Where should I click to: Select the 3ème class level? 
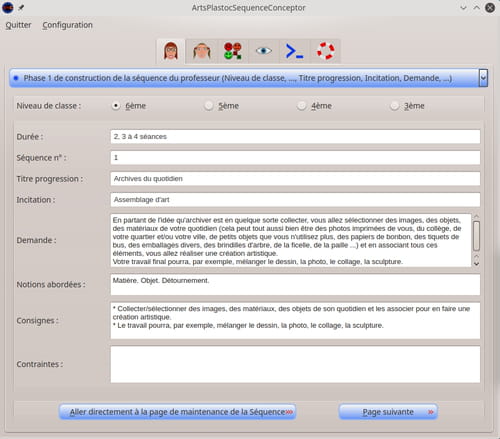(407, 106)
